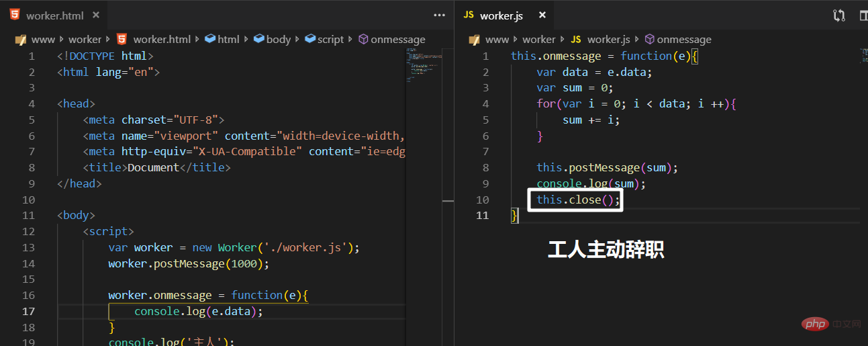This screenshot has width=868, height=346.
Task: Select worker folder in right breadcrumb
Action: (x=539, y=39)
